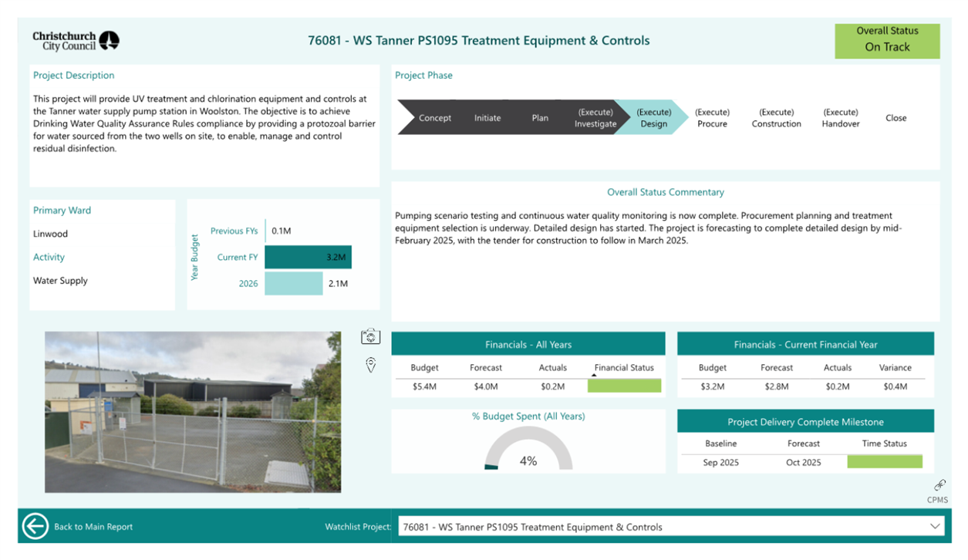The height and width of the screenshot is (560, 968).
Task: Click the % Budget Spent (All Years) title
Action: (528, 417)
